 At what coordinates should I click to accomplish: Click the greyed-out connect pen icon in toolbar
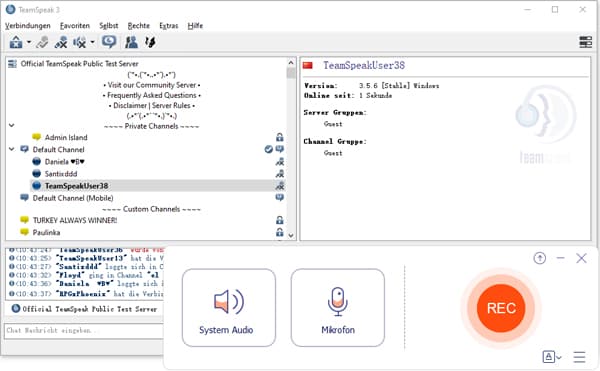coord(42,42)
